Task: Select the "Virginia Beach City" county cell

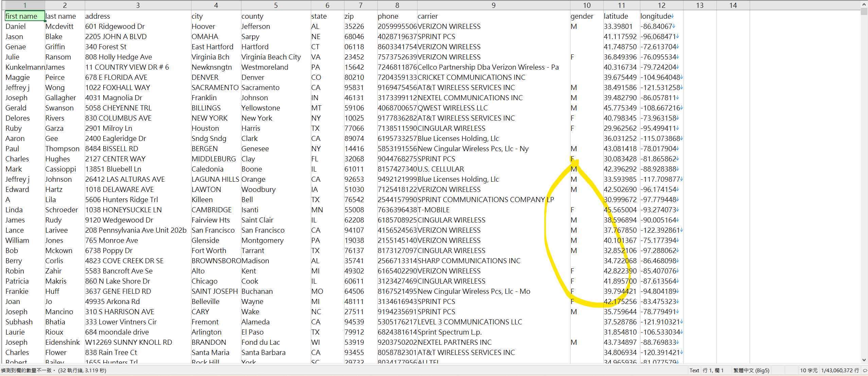Action: coord(276,57)
